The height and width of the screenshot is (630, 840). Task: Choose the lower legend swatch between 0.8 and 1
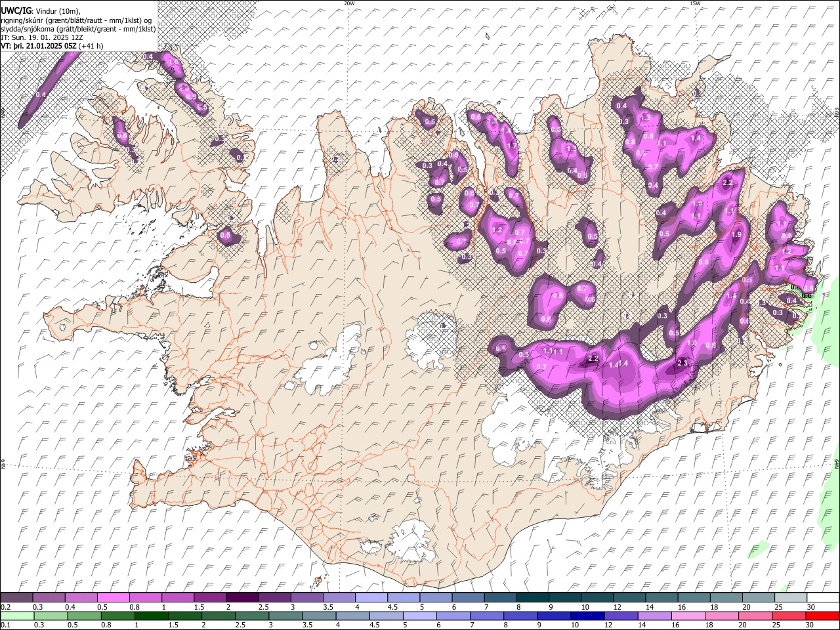click(x=117, y=616)
